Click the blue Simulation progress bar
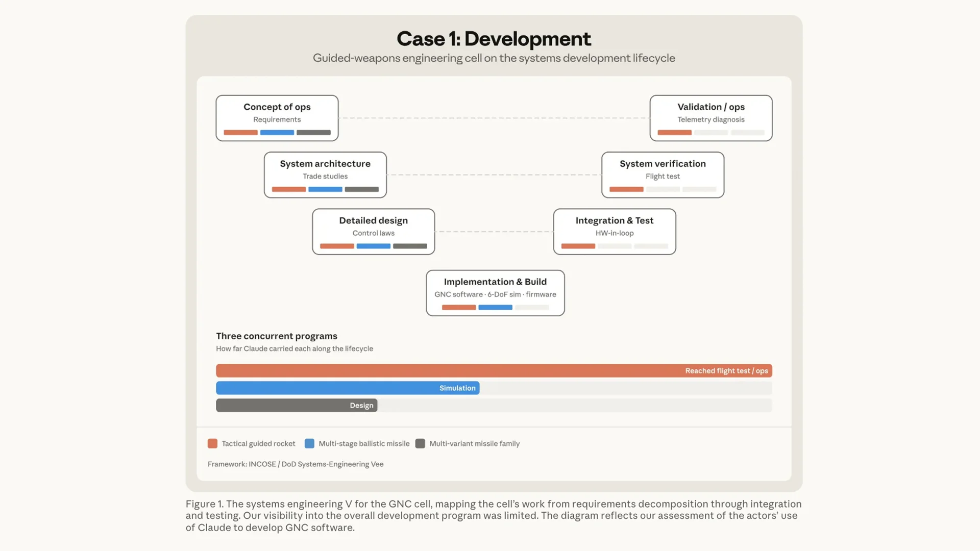The width and height of the screenshot is (980, 551). pyautogui.click(x=348, y=388)
